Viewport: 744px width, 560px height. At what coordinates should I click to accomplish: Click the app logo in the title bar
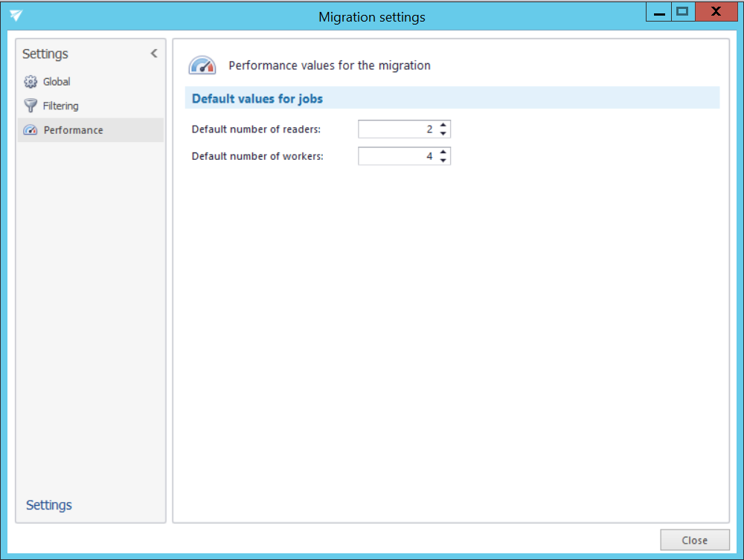coord(16,16)
